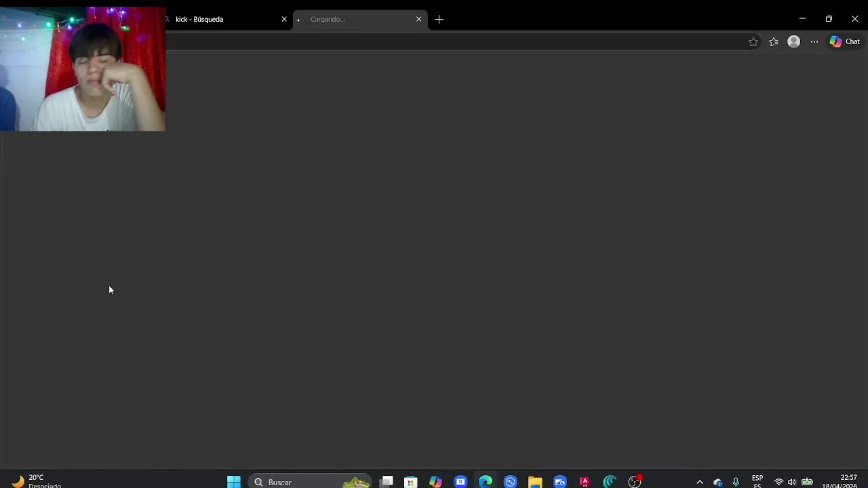Open the red A app on taskbar
This screenshot has height=488, width=868.
(585, 482)
